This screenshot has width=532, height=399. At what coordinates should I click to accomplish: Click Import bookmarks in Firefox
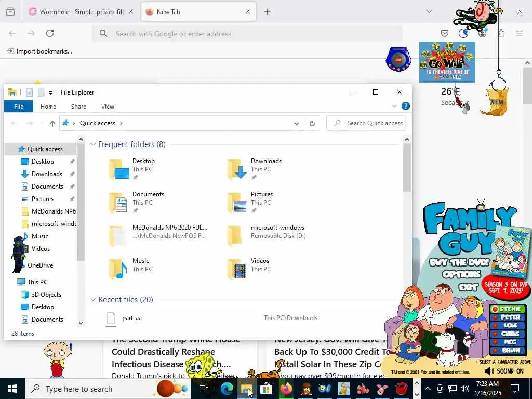tap(39, 51)
